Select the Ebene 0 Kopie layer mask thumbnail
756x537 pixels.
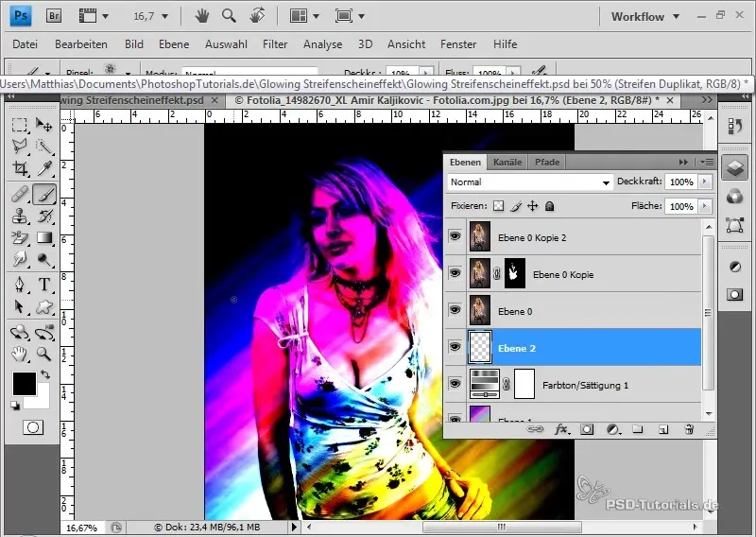coord(515,273)
